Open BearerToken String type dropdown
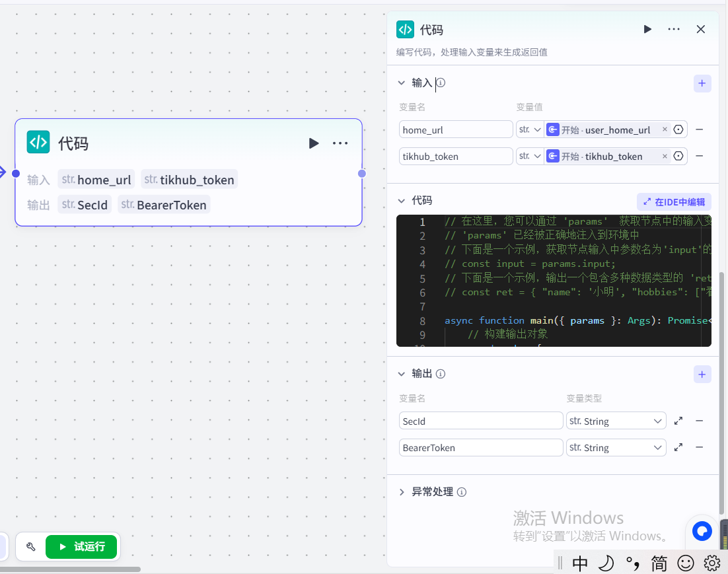This screenshot has height=574, width=728. tap(616, 447)
